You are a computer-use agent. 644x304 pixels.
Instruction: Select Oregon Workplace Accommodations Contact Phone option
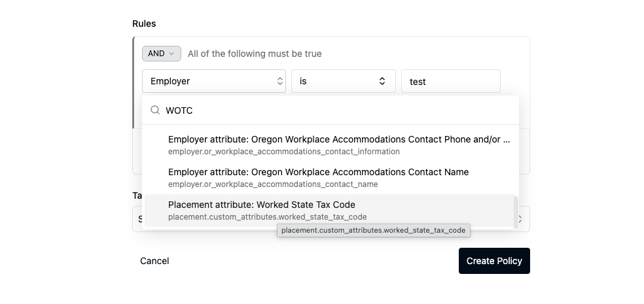331,145
